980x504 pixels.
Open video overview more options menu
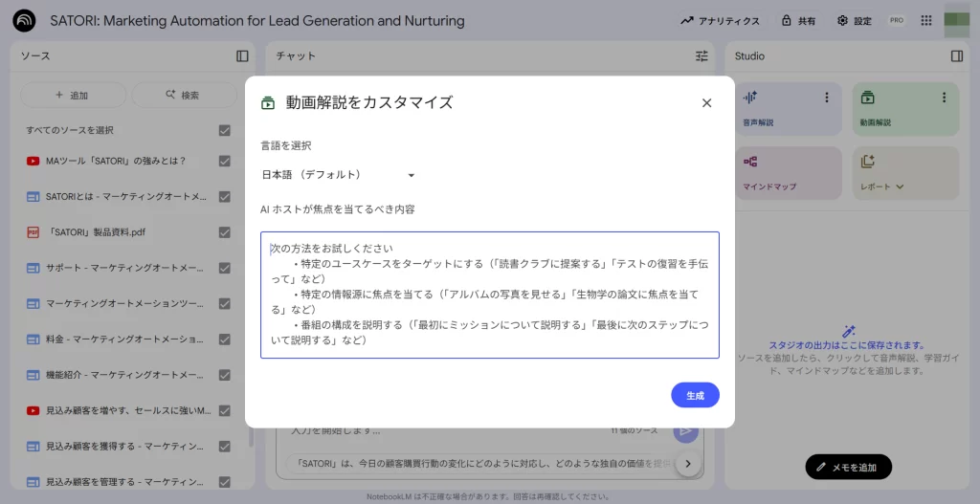(945, 98)
